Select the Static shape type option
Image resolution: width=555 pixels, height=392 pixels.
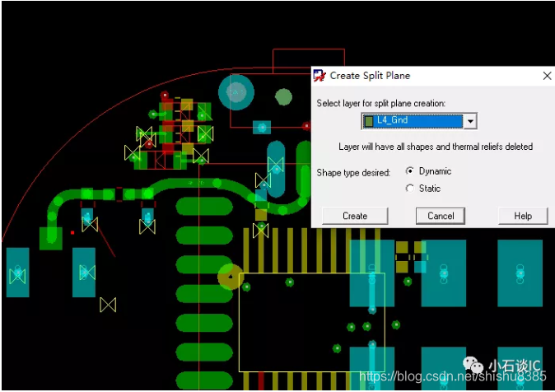(x=410, y=189)
